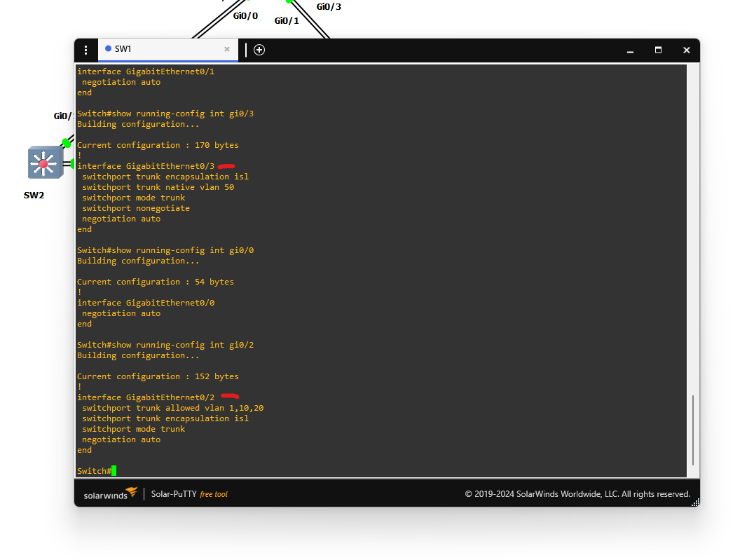Viewport: 754px width, 560px height.
Task: Maximize the Solar-PuTTY window
Action: coord(658,50)
